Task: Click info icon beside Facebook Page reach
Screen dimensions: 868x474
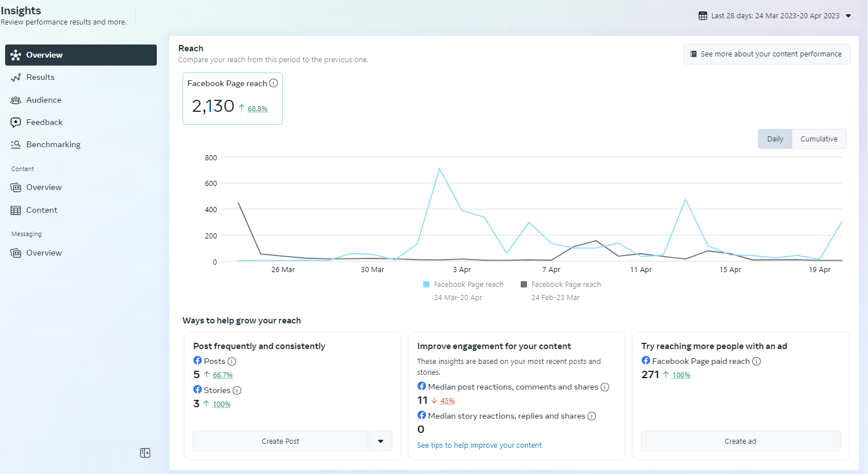Action: pyautogui.click(x=274, y=83)
